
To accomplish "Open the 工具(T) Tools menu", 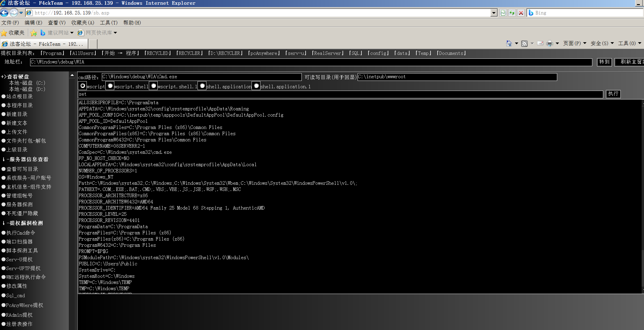I will click(109, 23).
